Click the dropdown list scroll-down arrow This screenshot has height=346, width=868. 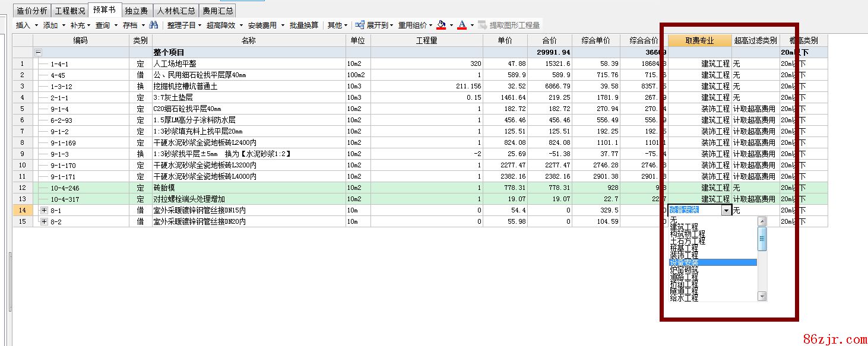tap(762, 296)
